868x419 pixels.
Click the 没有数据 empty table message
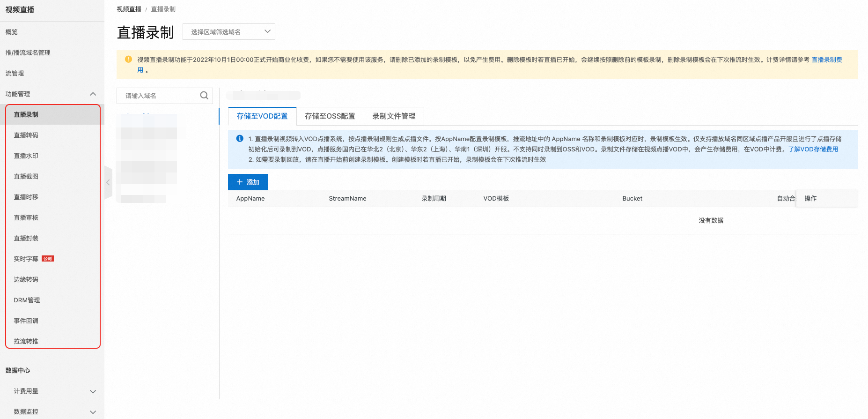[x=711, y=220]
